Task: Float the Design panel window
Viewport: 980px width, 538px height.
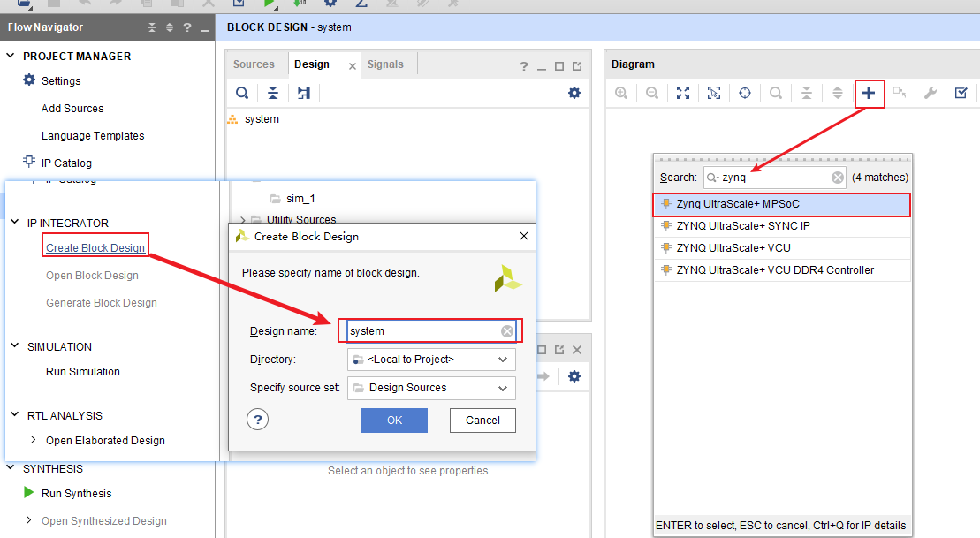Action: (577, 66)
